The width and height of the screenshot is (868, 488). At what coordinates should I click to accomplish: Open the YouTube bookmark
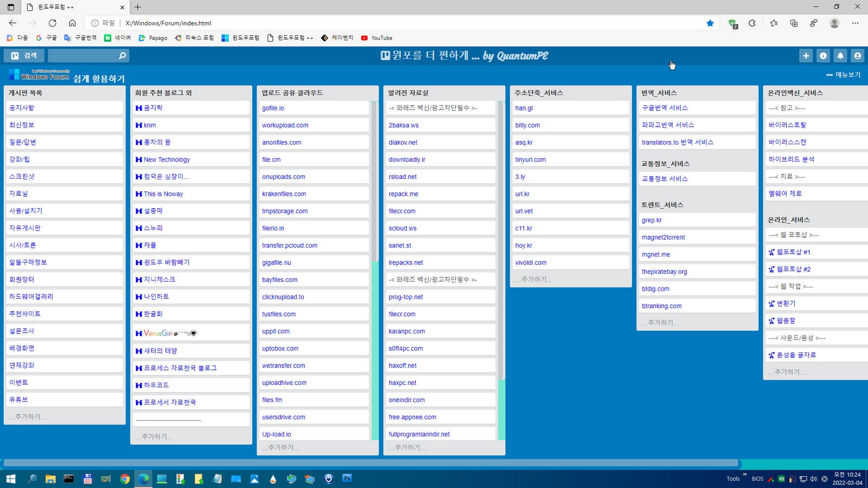coord(376,38)
